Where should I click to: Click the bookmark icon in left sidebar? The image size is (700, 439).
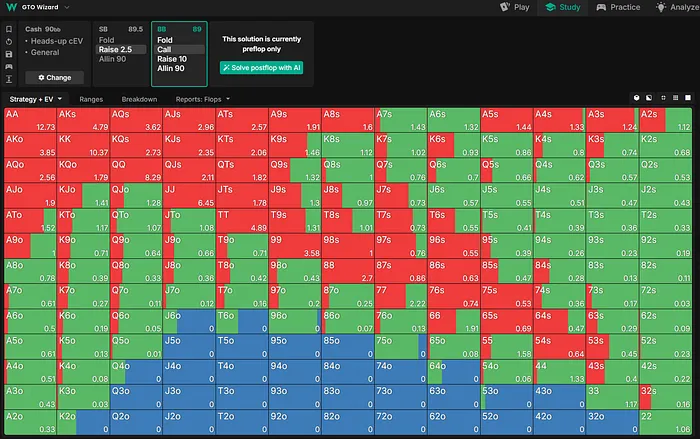tap(9, 29)
